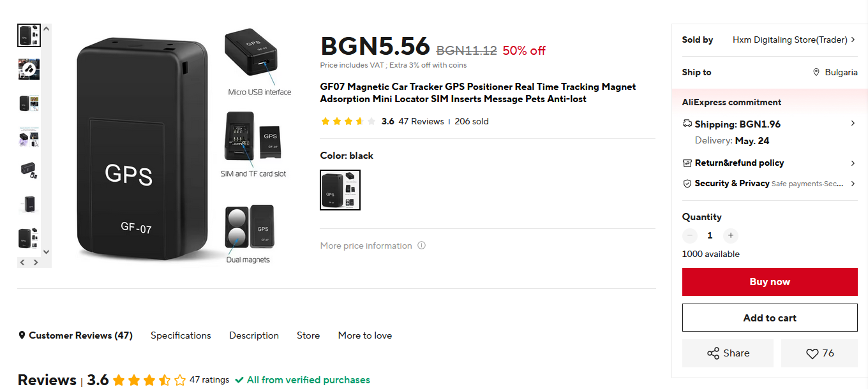Click the Add to cart button
The height and width of the screenshot is (389, 868).
coord(770,318)
